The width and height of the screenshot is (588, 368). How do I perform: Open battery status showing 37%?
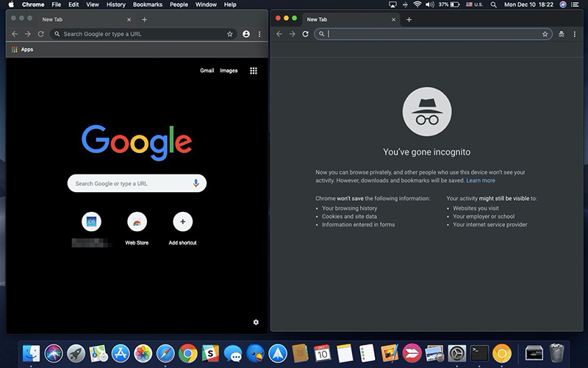pyautogui.click(x=449, y=4)
